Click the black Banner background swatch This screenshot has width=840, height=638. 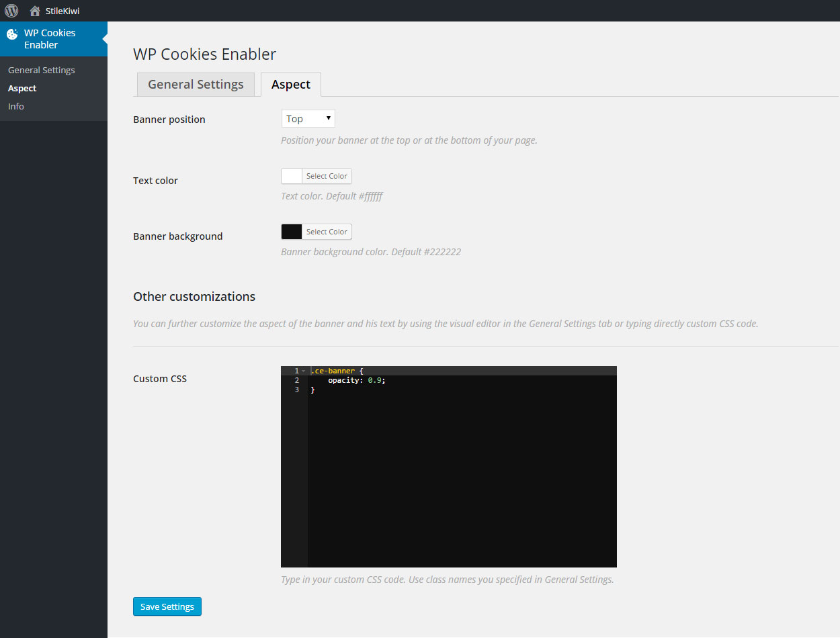click(292, 232)
